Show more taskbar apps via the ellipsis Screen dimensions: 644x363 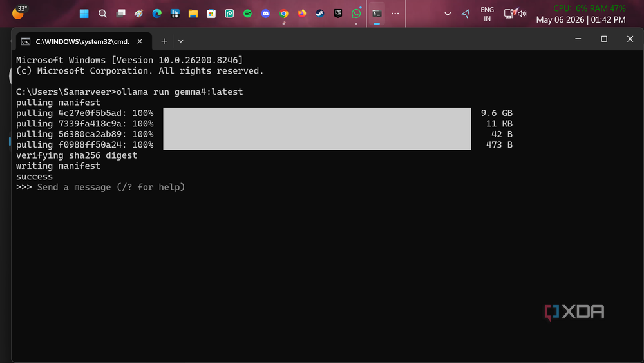(395, 14)
